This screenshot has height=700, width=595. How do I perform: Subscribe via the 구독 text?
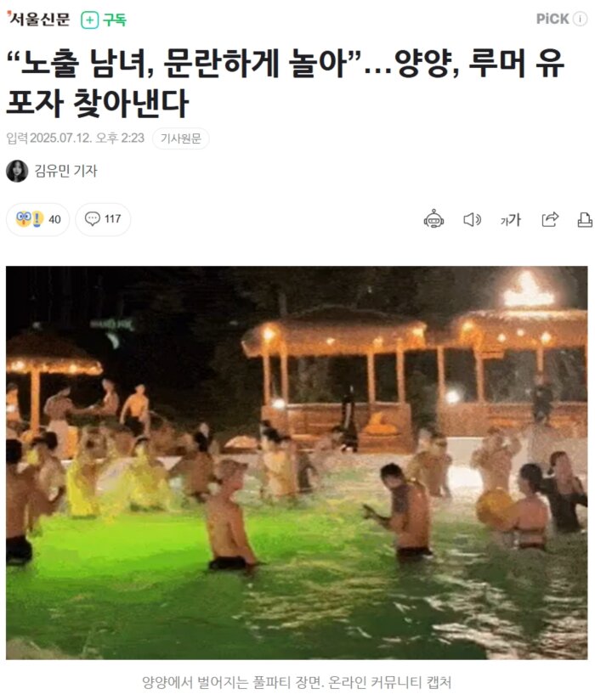115,20
